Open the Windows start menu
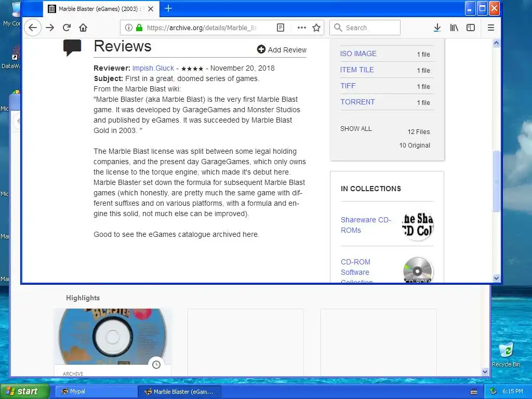The width and height of the screenshot is (532, 399). (24, 391)
